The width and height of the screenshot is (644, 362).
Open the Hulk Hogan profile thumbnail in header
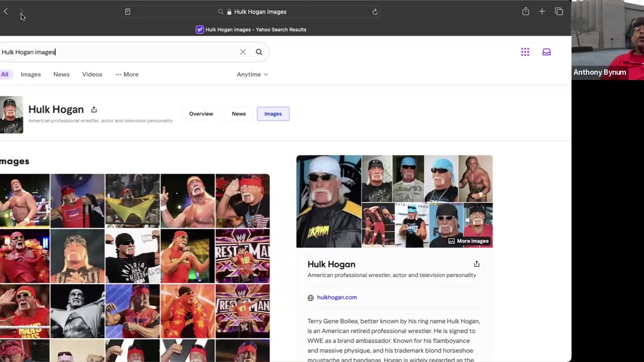(12, 115)
